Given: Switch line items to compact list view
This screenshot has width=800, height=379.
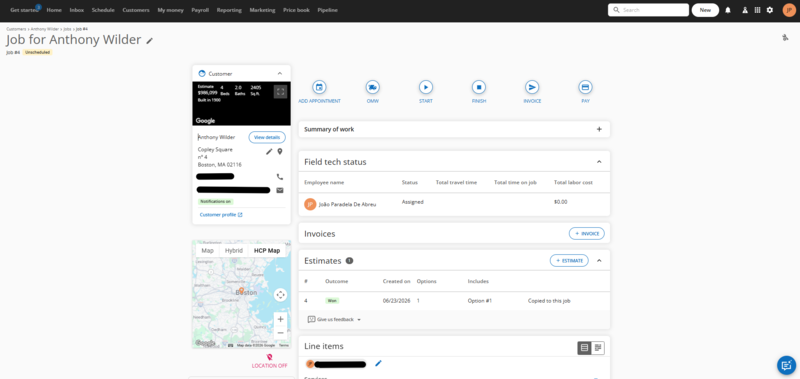Looking at the screenshot, I should (x=585, y=348).
